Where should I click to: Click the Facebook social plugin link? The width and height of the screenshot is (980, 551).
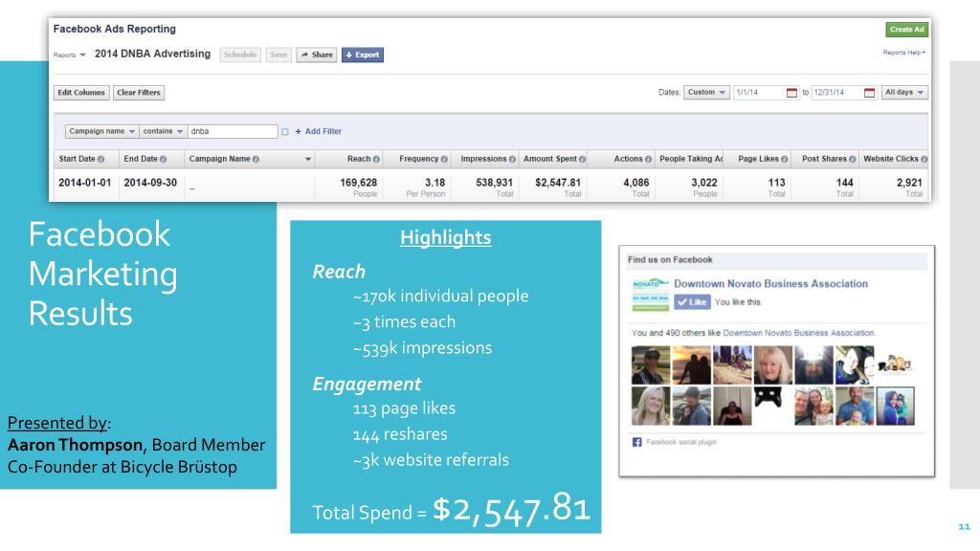680,442
